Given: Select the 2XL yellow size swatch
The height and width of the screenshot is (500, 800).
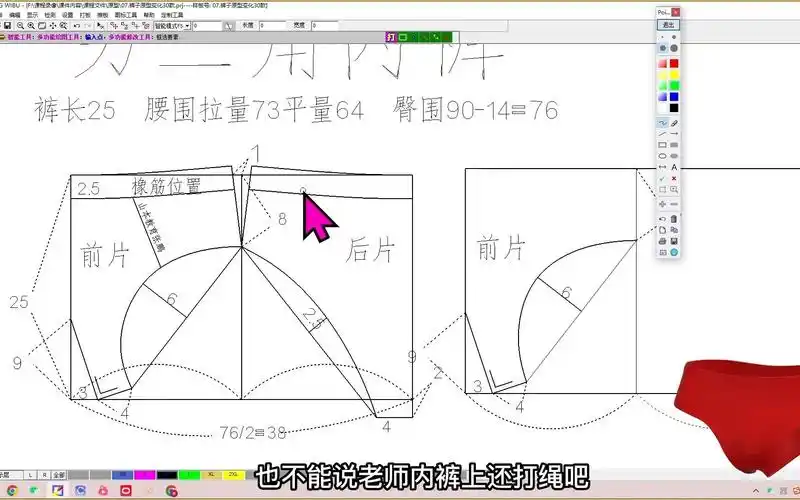Looking at the screenshot, I should (x=234, y=474).
